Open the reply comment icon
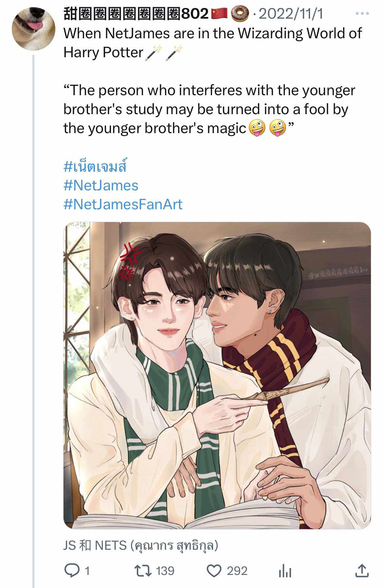Image resolution: width=383 pixels, height=588 pixels. [72, 571]
